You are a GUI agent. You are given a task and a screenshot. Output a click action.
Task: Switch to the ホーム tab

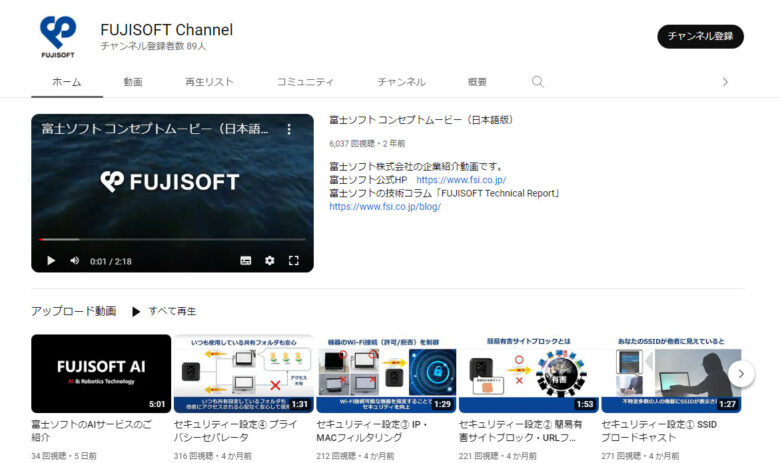[x=67, y=82]
